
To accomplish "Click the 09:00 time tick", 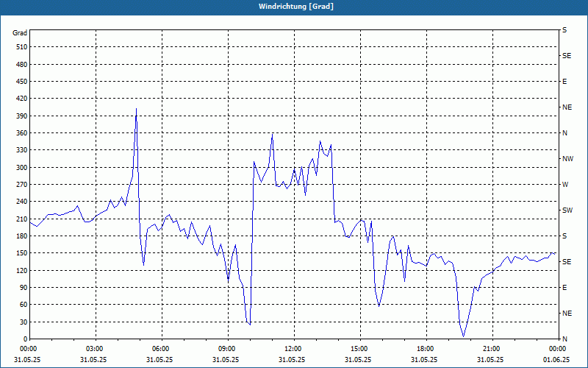I will 226,348.
